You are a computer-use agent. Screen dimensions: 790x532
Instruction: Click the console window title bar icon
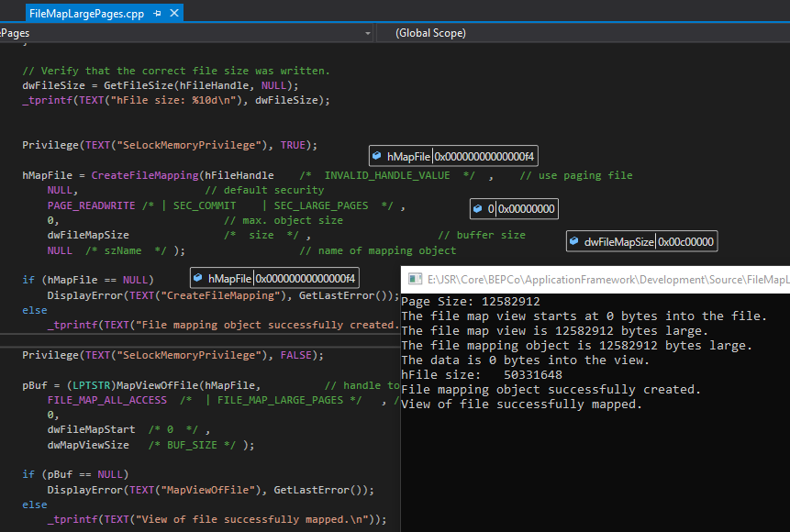[415, 279]
